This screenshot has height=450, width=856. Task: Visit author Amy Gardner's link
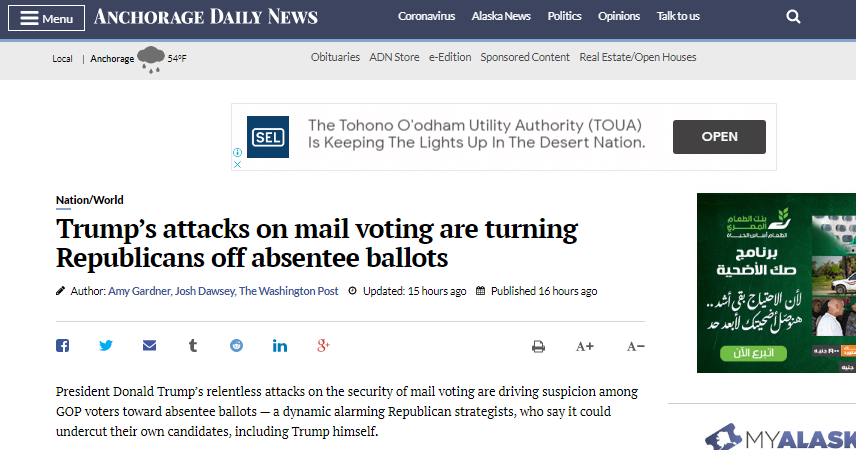pos(139,291)
